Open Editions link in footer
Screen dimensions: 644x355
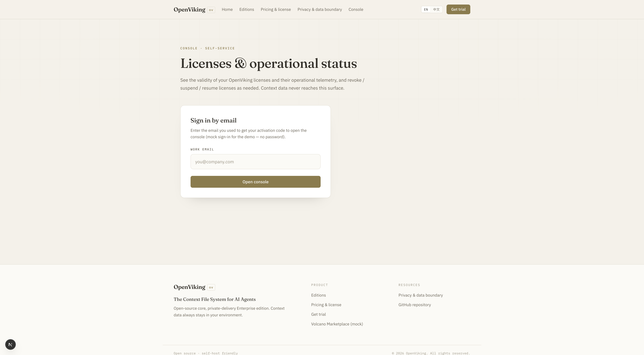pos(318,295)
